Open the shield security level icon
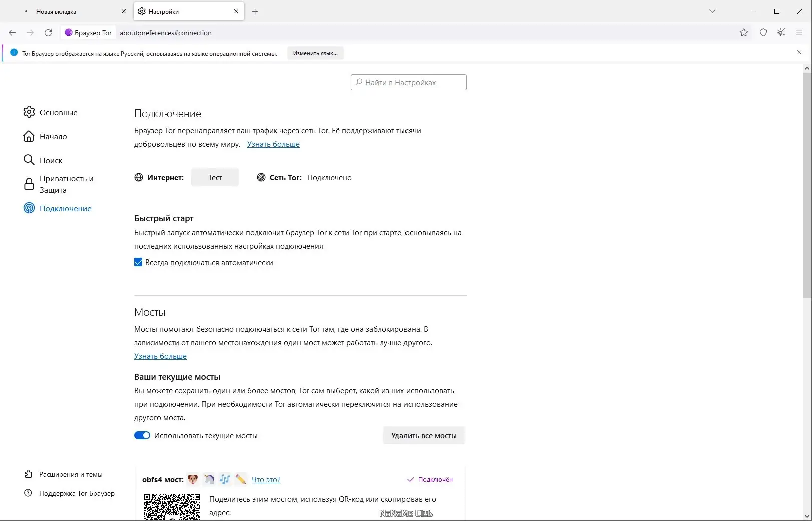This screenshot has height=521, width=812. tap(763, 33)
